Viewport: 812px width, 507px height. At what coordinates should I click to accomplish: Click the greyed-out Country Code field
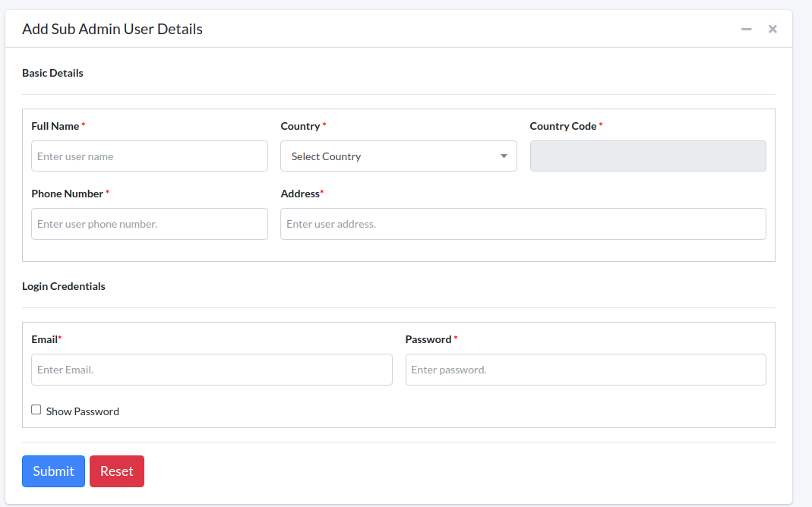coord(648,156)
